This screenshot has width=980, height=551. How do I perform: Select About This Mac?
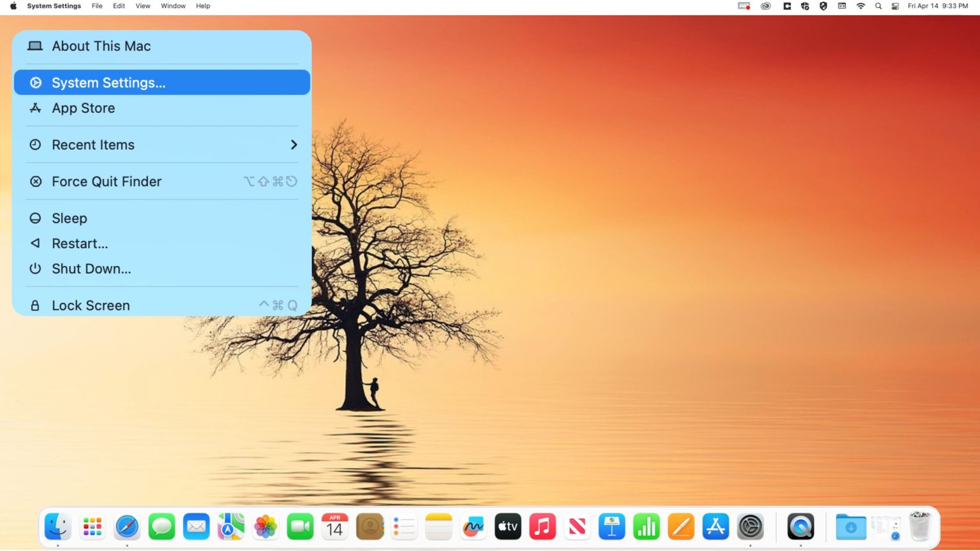(x=101, y=46)
